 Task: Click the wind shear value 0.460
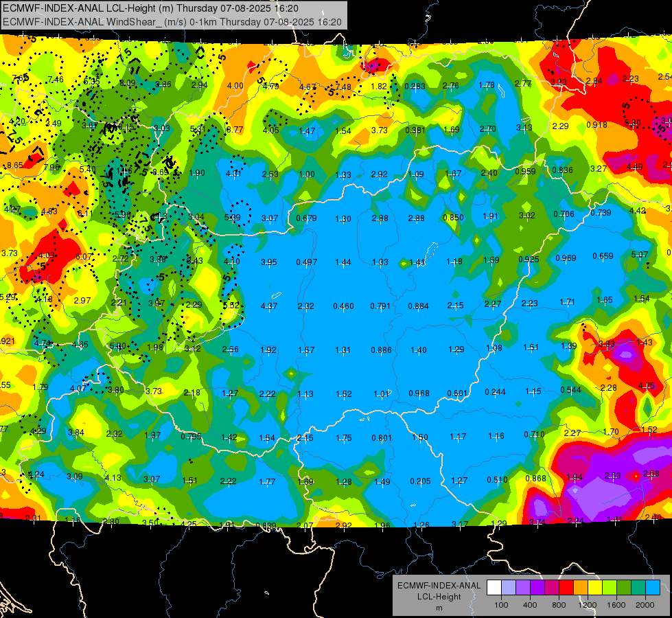tap(343, 306)
